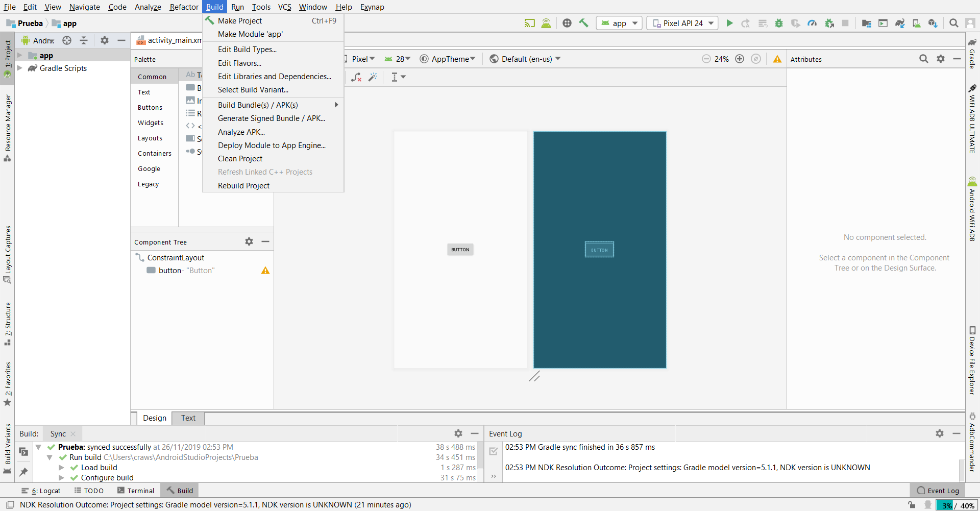Open Project Structure icon
This screenshot has width=980, height=511.
point(866,23)
